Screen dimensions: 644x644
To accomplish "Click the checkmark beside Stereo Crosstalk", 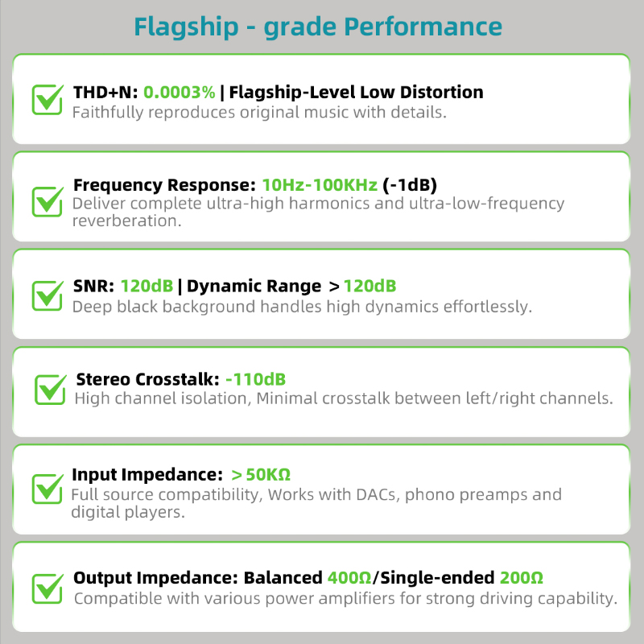I will pos(51,390).
